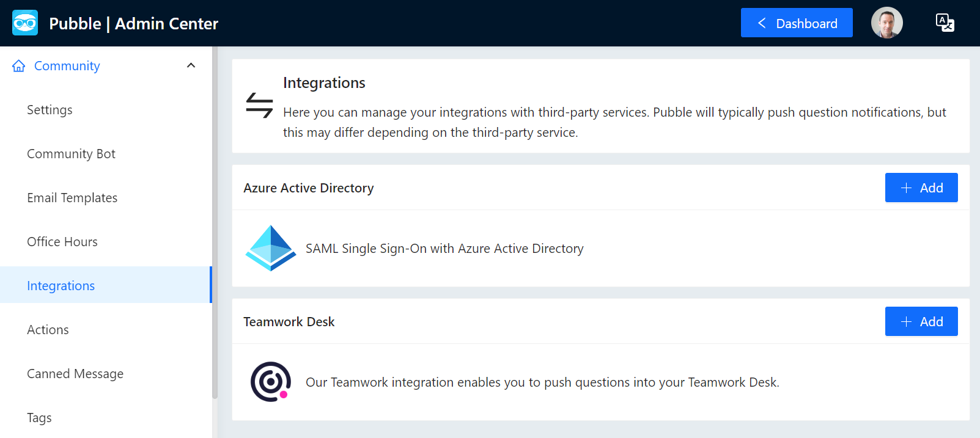Select Integrations in sidebar

(105, 285)
